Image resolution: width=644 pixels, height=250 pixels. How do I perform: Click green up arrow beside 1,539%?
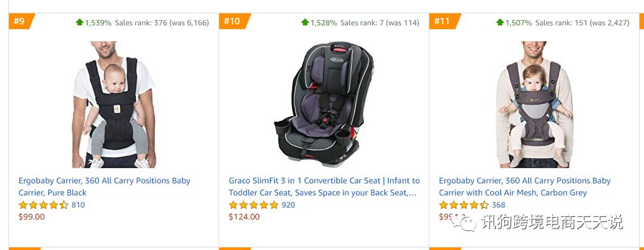(x=79, y=22)
